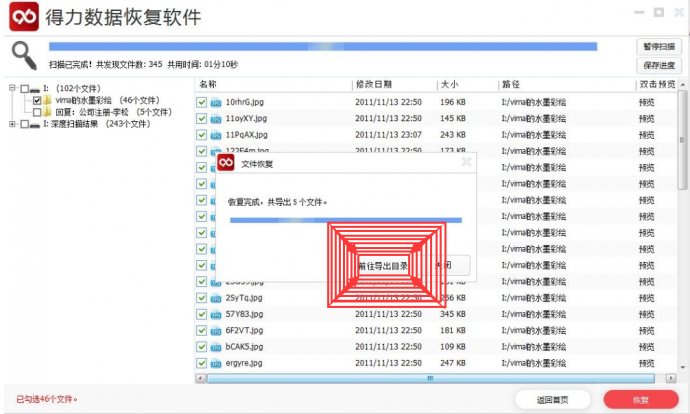
Task: Click the 暂停扫描 button
Action: (659, 47)
